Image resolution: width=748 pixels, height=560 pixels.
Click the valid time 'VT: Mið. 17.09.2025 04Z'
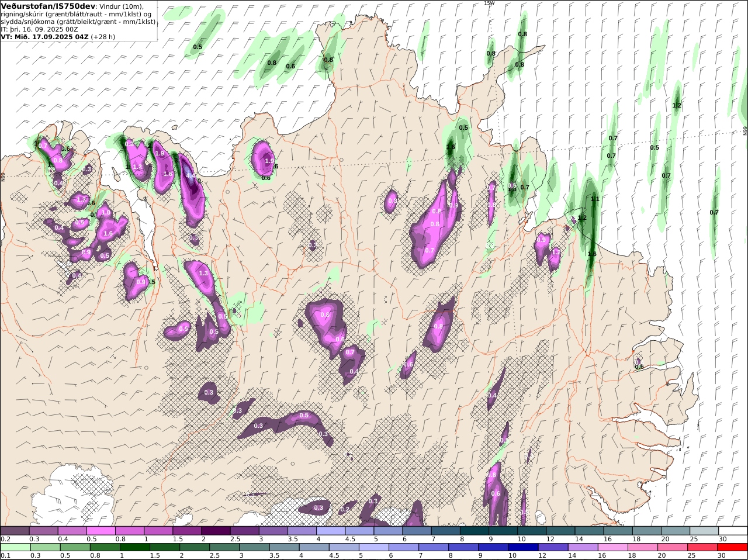[44, 36]
